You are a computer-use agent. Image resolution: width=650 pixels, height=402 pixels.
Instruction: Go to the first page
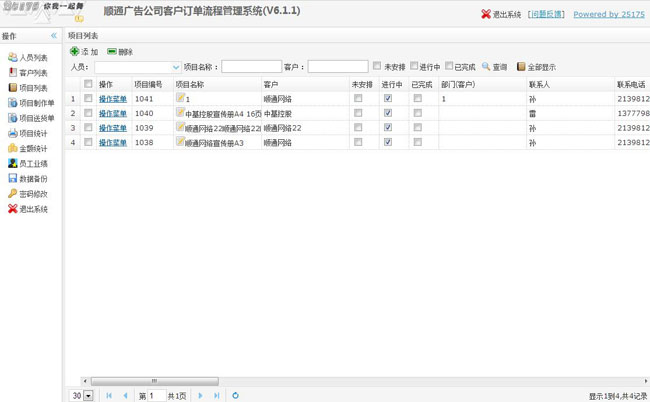(x=109, y=395)
